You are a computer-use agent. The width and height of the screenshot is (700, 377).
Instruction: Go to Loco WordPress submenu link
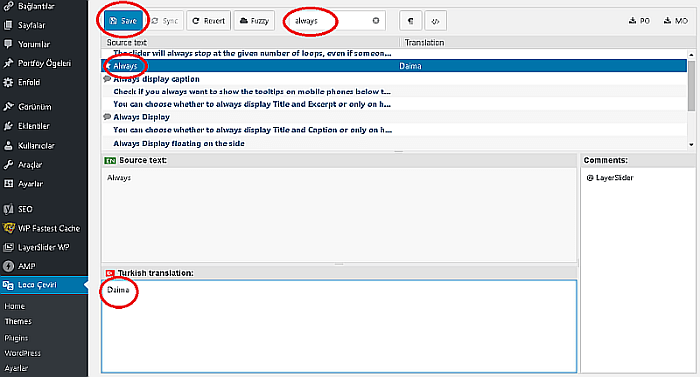pos(22,353)
